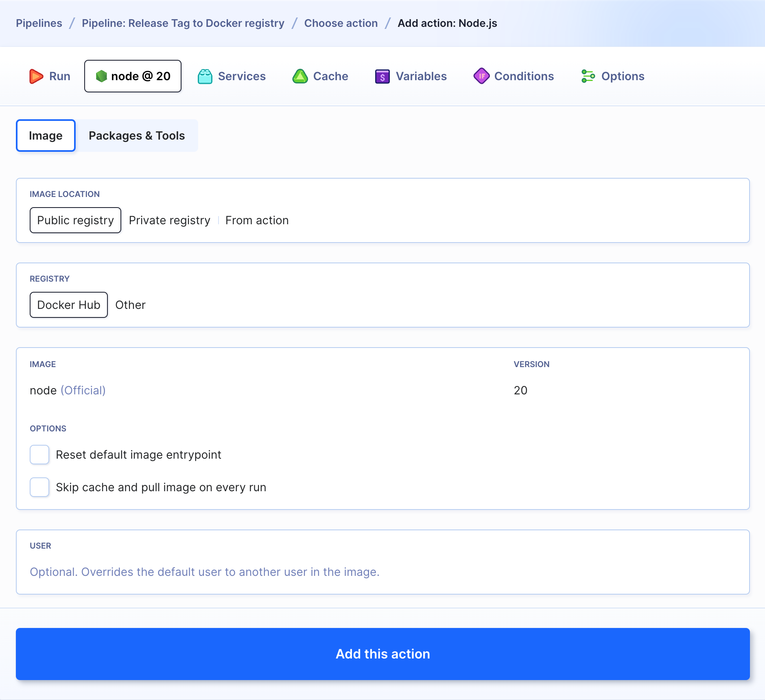This screenshot has width=765, height=700.
Task: Go to the Cache tab
Action: 320,76
